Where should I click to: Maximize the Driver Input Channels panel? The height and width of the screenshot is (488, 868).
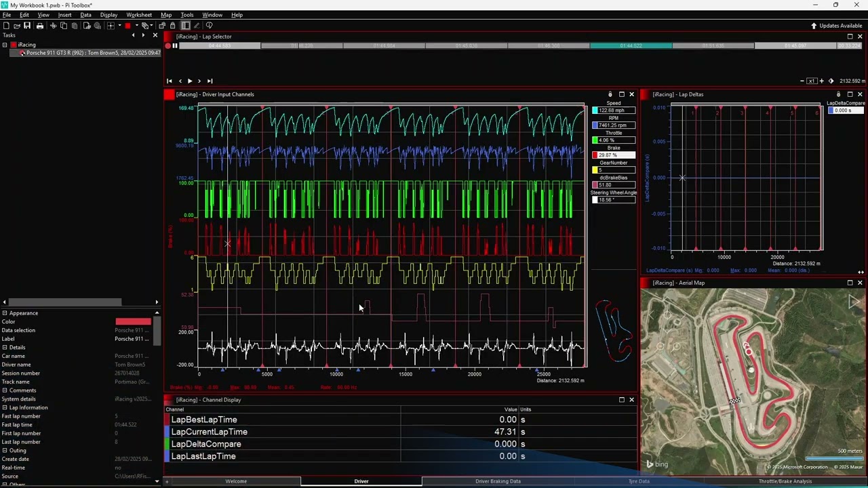click(x=621, y=94)
